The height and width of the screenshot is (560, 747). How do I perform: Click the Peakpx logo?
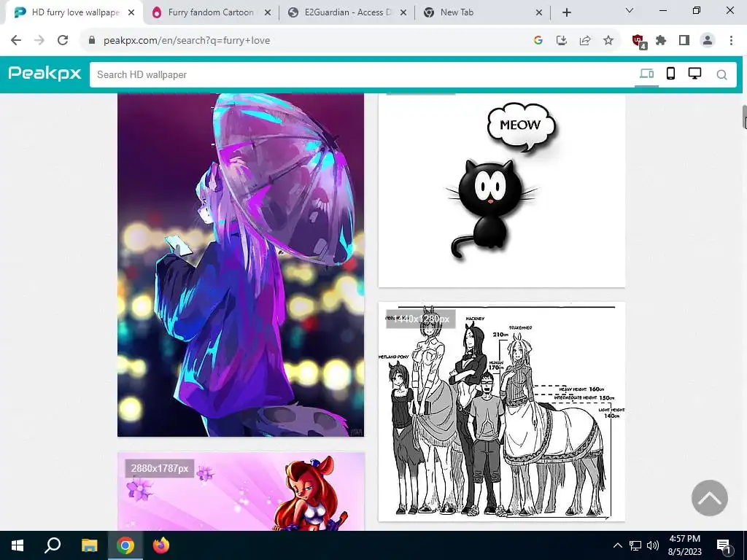point(44,74)
